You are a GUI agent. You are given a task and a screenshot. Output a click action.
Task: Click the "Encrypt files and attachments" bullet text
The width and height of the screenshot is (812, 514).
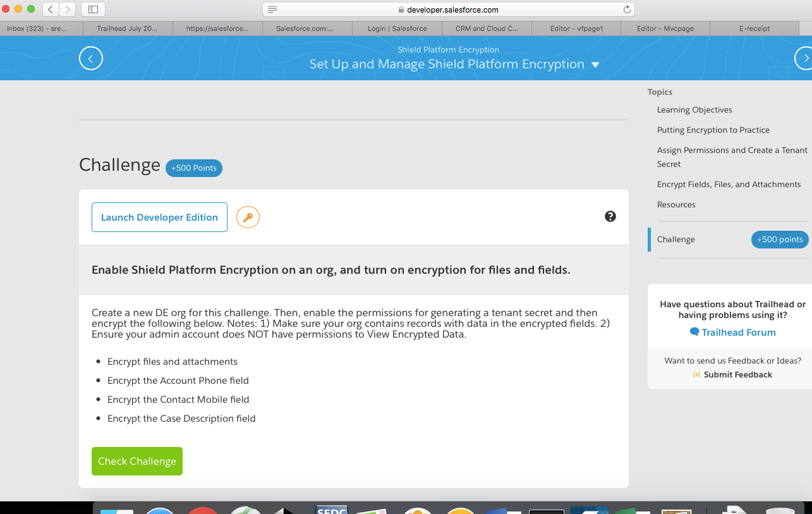173,362
